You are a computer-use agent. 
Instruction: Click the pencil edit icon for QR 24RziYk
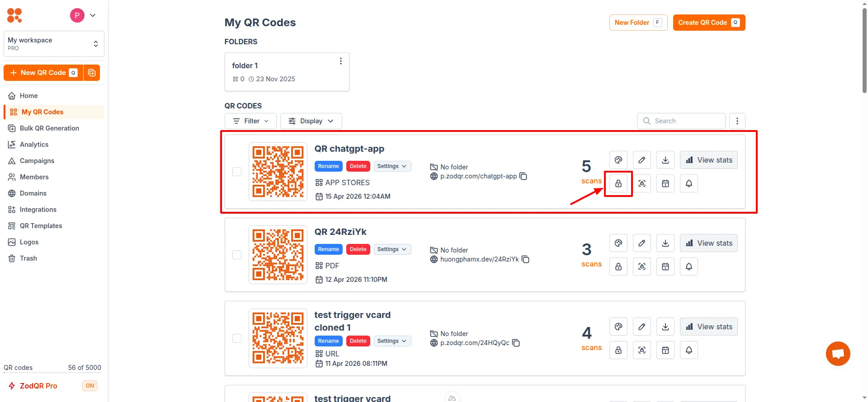642,243
